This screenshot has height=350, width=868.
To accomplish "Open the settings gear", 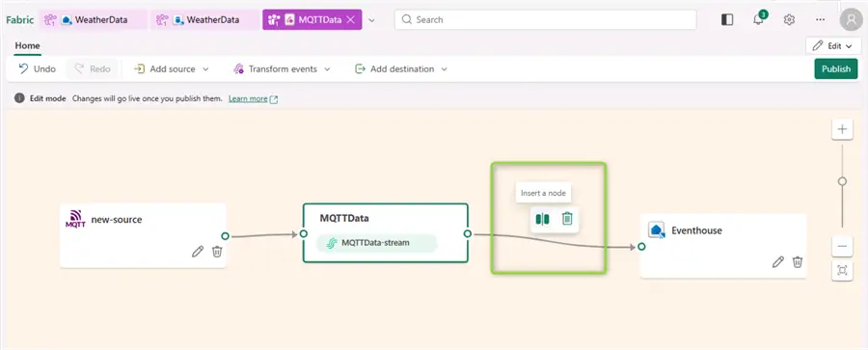I will (x=789, y=20).
